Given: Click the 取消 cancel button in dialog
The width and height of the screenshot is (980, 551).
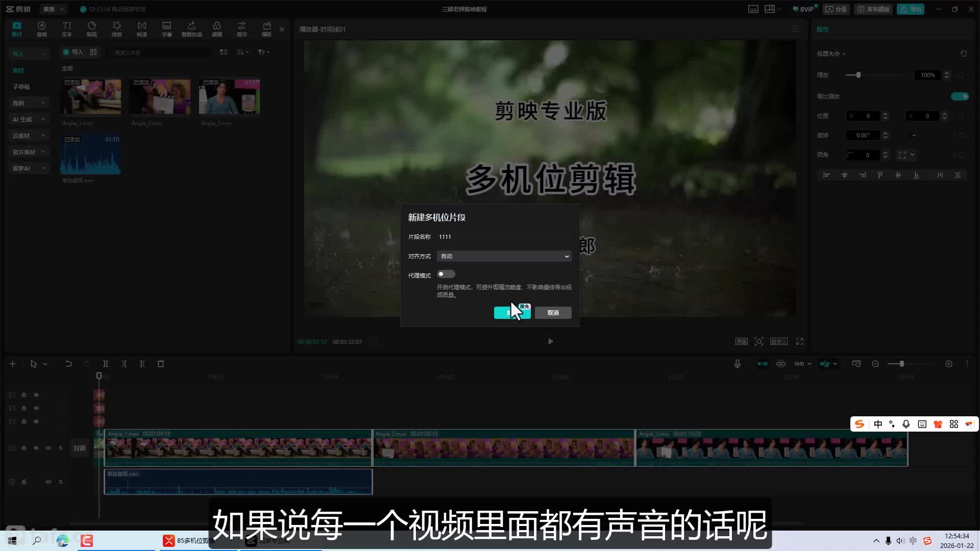Looking at the screenshot, I should click(553, 313).
